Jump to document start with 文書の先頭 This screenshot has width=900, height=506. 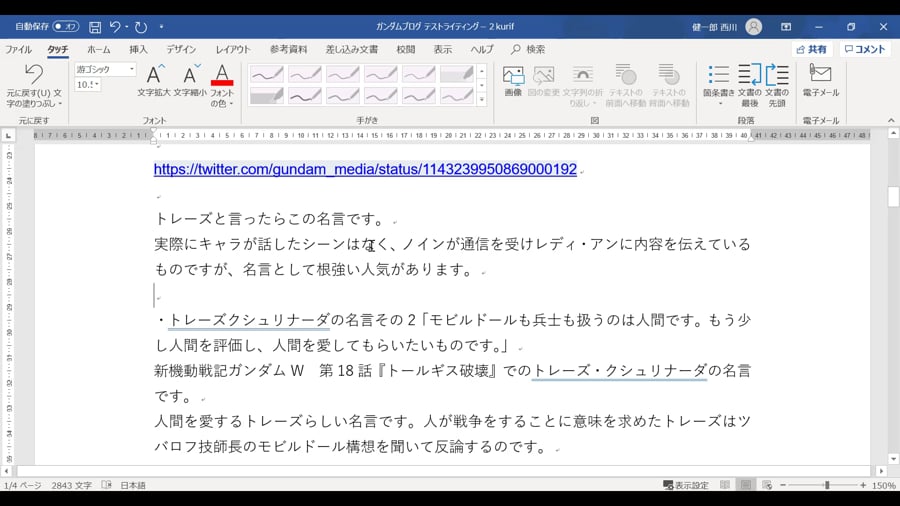(777, 85)
